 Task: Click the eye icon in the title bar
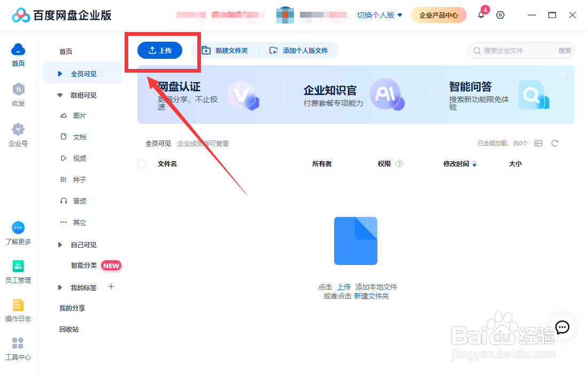tap(500, 15)
